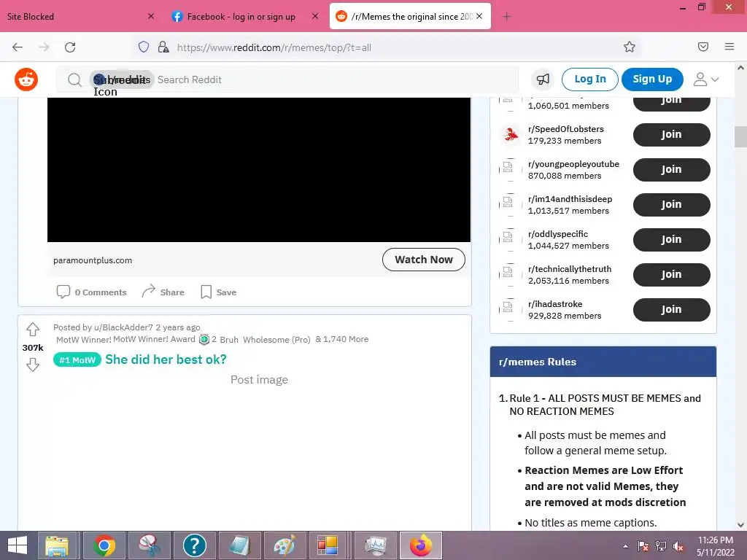Click the paramountplus.com link
Viewport: 747px width, 560px height.
[93, 260]
